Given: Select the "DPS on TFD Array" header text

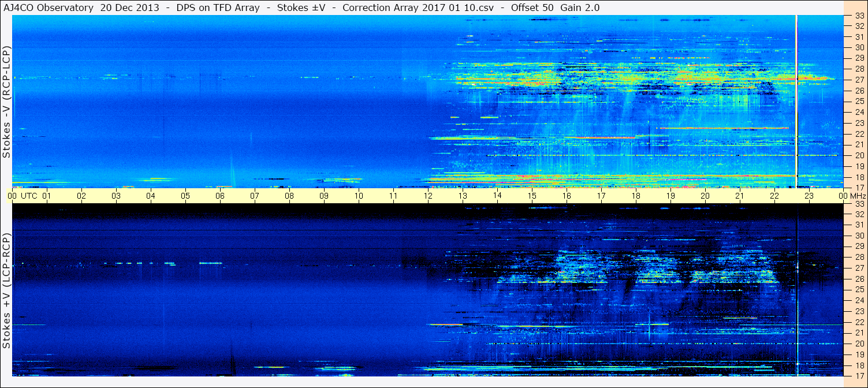Looking at the screenshot, I should 219,8.
